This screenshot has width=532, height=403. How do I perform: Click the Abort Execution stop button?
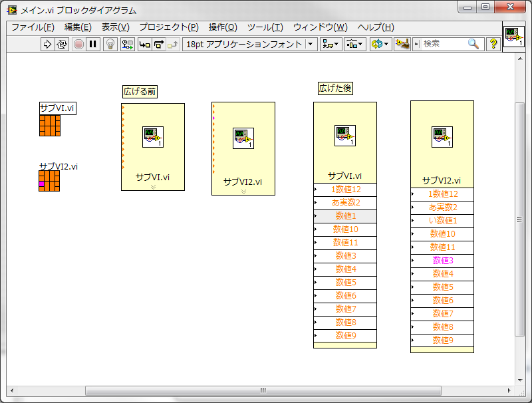coord(78,44)
